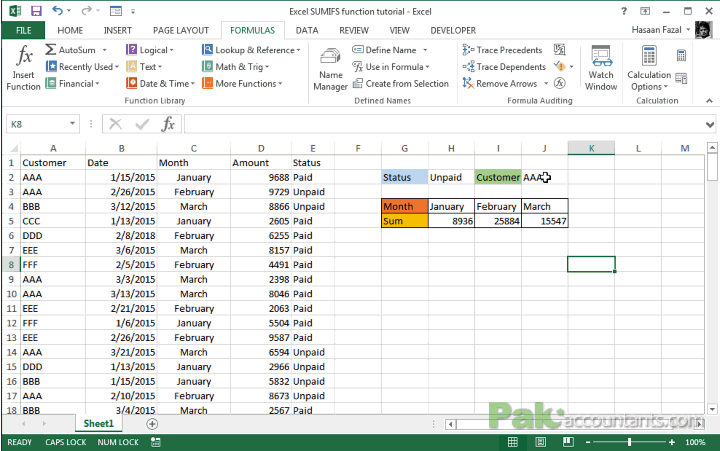Open Math & Trig functions
Viewport: 720px width, 451px height.
click(236, 67)
